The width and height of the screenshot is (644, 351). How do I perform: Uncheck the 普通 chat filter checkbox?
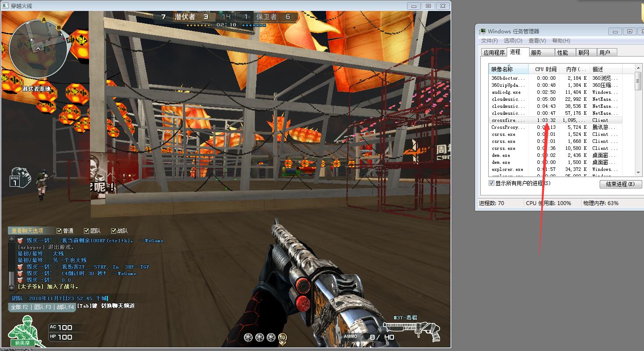pos(59,231)
